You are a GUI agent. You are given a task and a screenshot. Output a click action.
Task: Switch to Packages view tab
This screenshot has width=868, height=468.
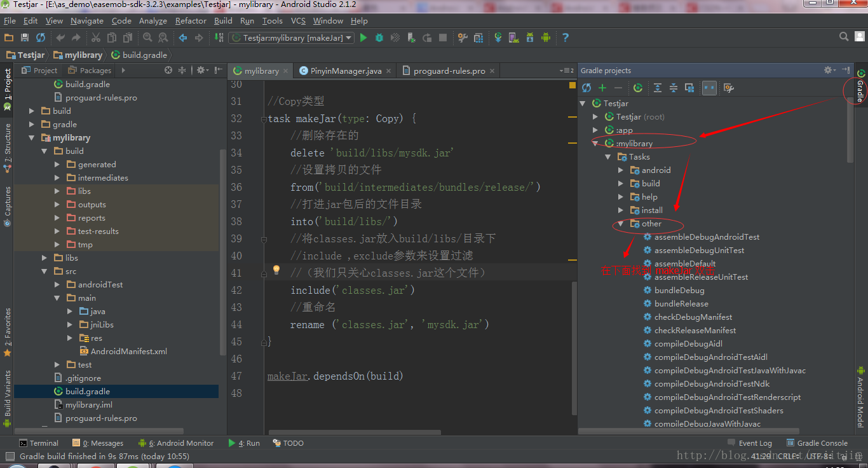90,71
